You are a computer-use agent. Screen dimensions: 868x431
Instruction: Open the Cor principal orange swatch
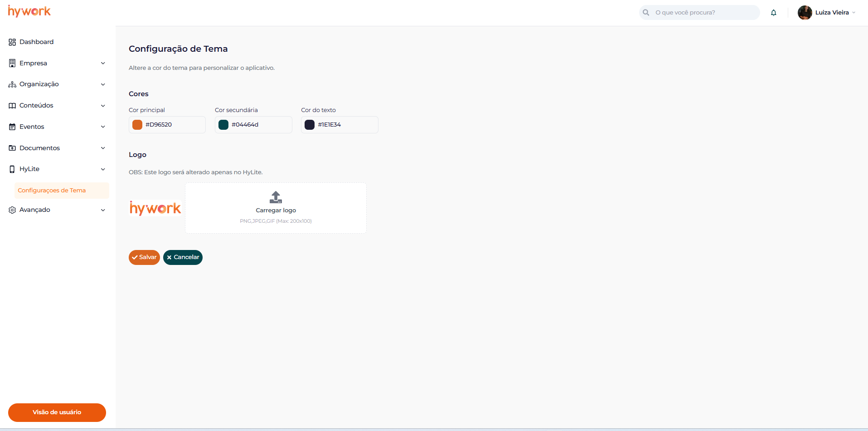coord(137,125)
